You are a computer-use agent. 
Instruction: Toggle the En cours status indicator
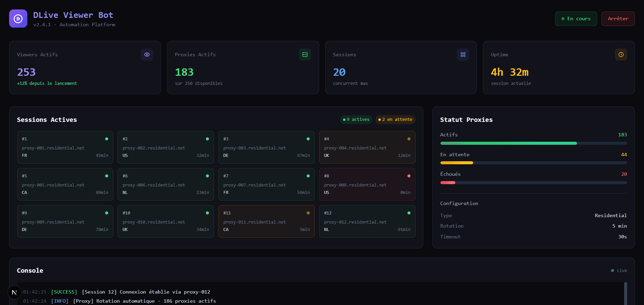[x=576, y=19]
